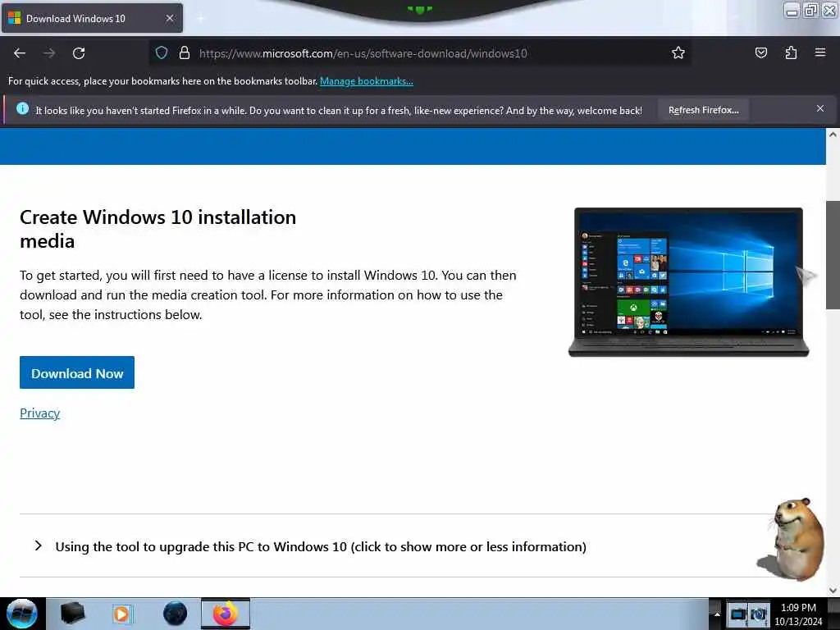
Task: Open the Manage bookmarks link
Action: click(x=367, y=81)
